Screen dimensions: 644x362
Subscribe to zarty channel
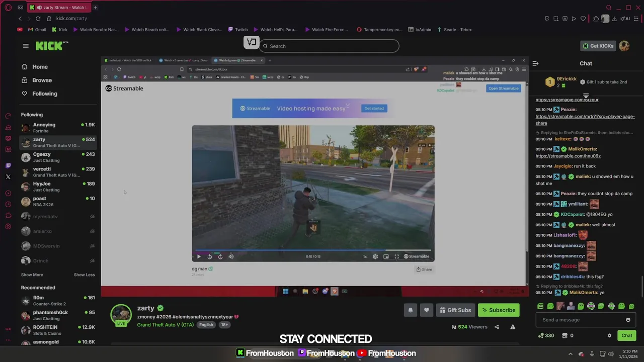click(499, 310)
